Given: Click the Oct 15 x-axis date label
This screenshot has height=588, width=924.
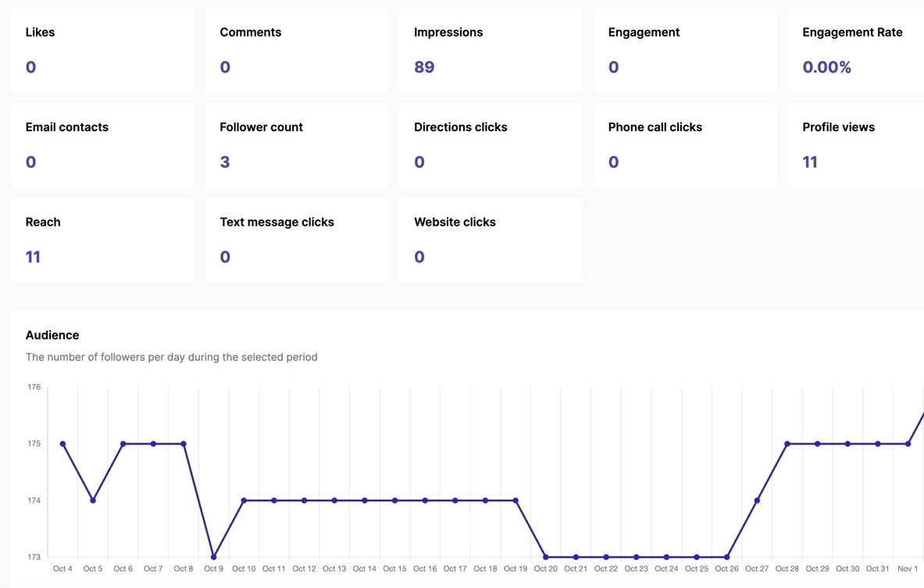Looking at the screenshot, I should pyautogui.click(x=394, y=568).
